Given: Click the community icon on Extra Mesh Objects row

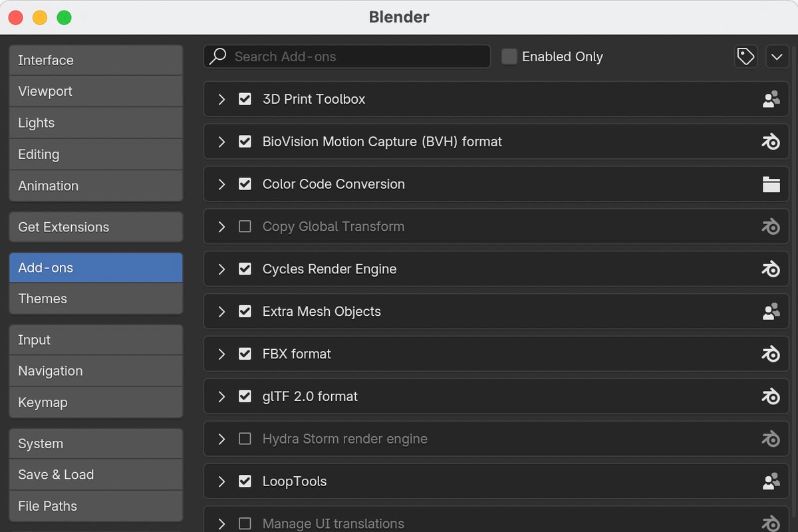Looking at the screenshot, I should point(771,312).
